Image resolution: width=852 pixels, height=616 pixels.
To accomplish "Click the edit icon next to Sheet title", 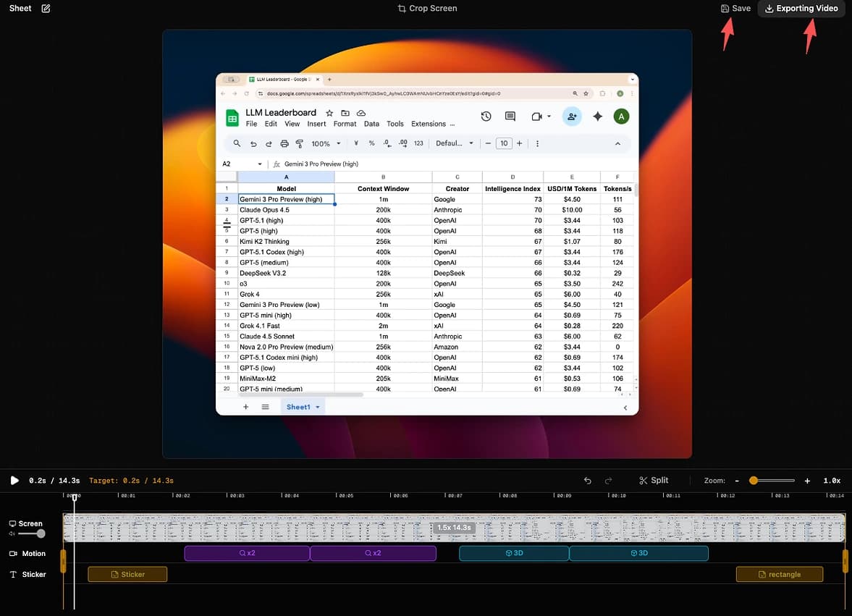I will click(46, 9).
